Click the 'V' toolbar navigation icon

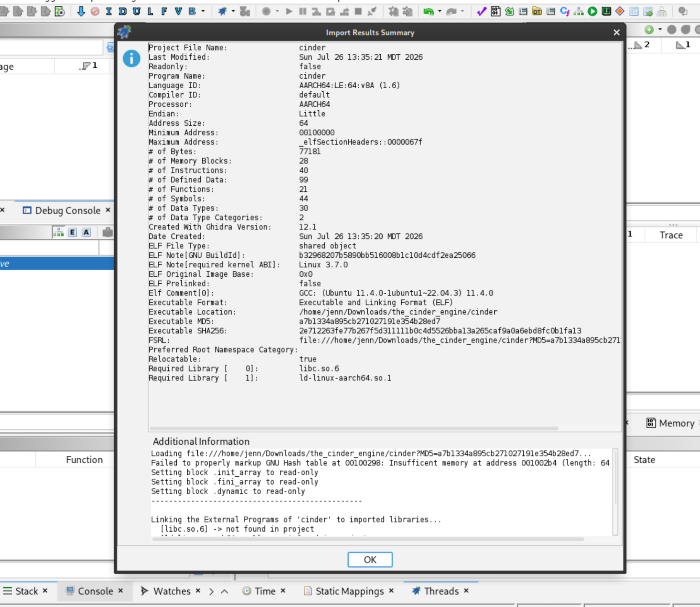(x=178, y=11)
